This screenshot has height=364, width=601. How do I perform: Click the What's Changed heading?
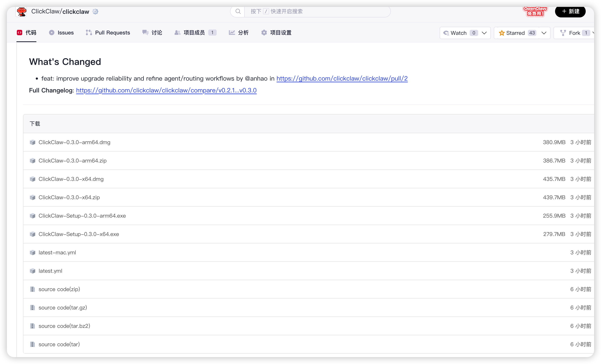pos(65,62)
